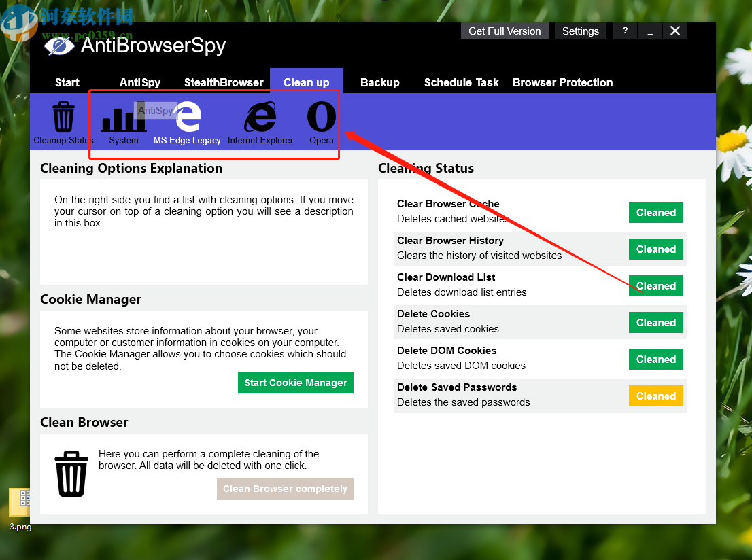
Task: Go to the Schedule Task tab
Action: pyautogui.click(x=461, y=82)
